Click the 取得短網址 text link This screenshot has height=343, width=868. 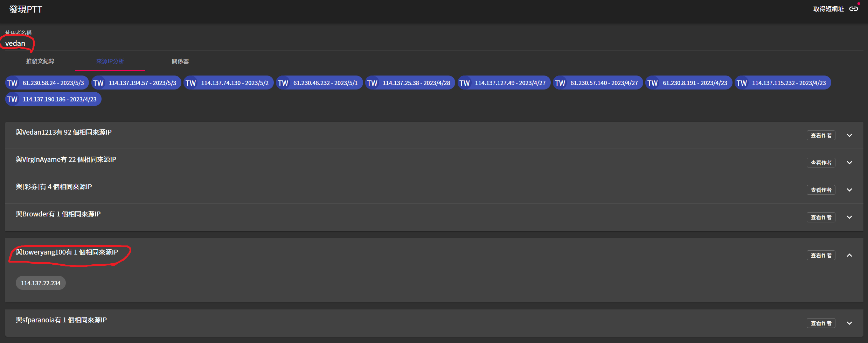click(x=828, y=9)
